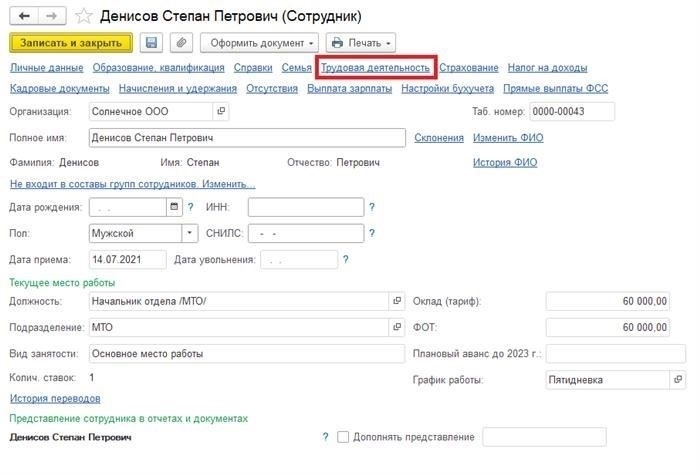Image resolution: width=700 pixels, height=475 pixels.
Task: Click the Полное имя field
Action: 247,138
